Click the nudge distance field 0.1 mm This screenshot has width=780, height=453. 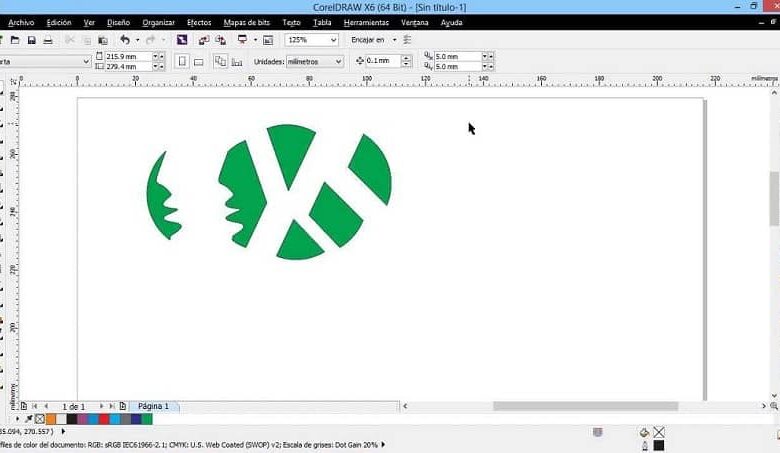(x=383, y=61)
